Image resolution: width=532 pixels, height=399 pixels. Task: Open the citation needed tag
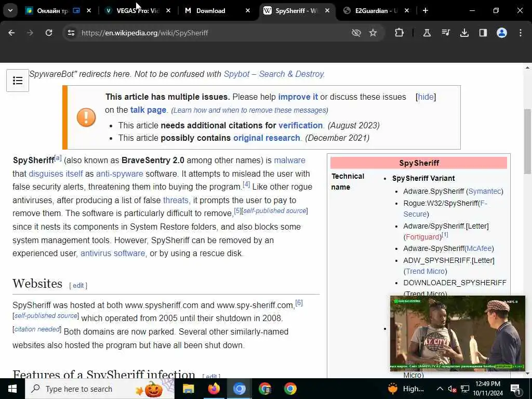pos(37,329)
